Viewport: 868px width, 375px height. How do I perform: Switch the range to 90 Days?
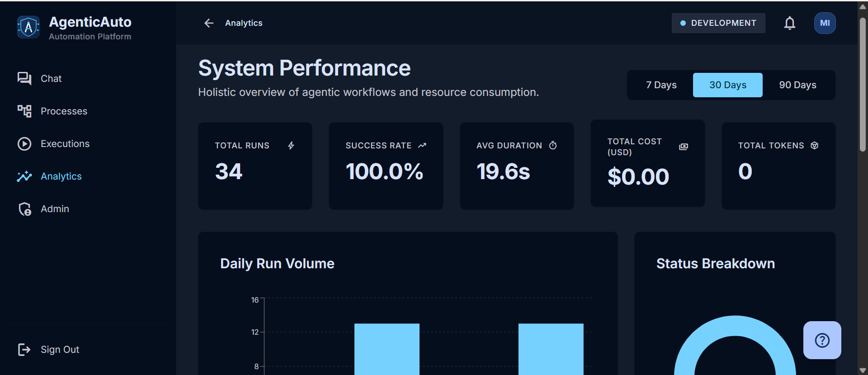point(798,85)
